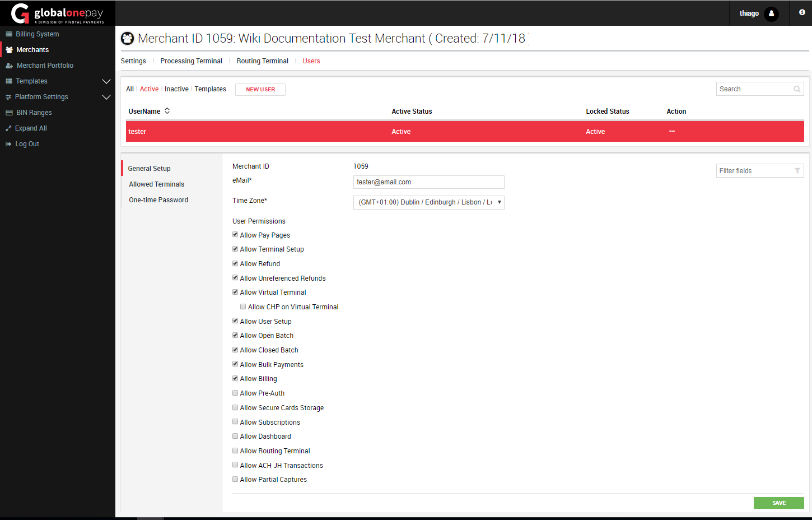Click the globalonepay logo
Screen dimensions: 812x520
click(58, 13)
